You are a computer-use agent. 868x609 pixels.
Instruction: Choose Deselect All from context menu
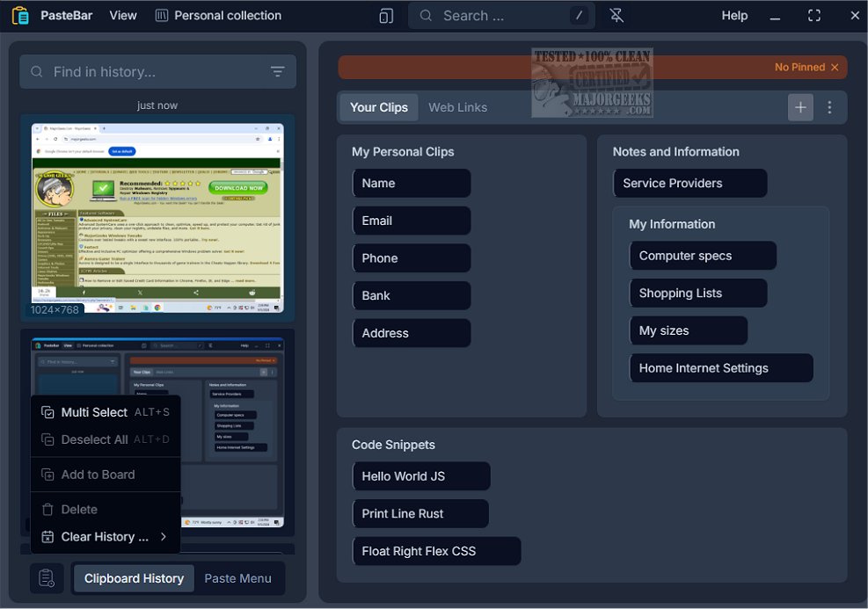pyautogui.click(x=106, y=439)
